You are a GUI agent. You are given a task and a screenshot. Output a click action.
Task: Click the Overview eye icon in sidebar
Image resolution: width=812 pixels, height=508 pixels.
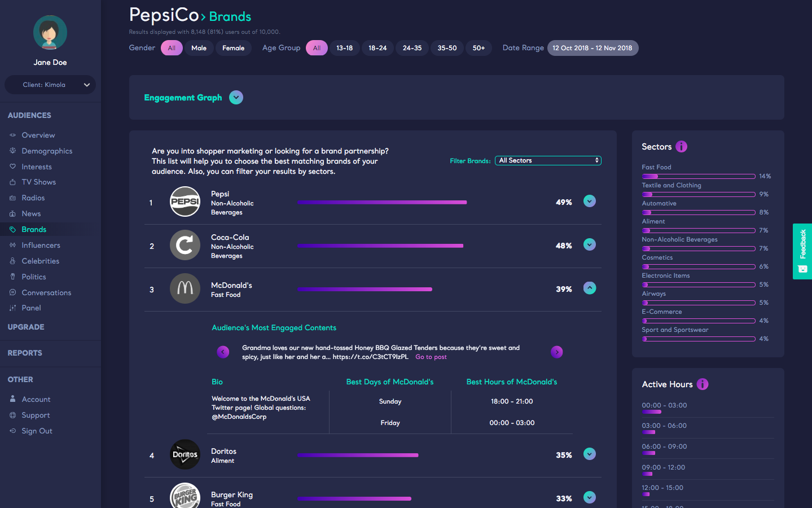click(12, 135)
